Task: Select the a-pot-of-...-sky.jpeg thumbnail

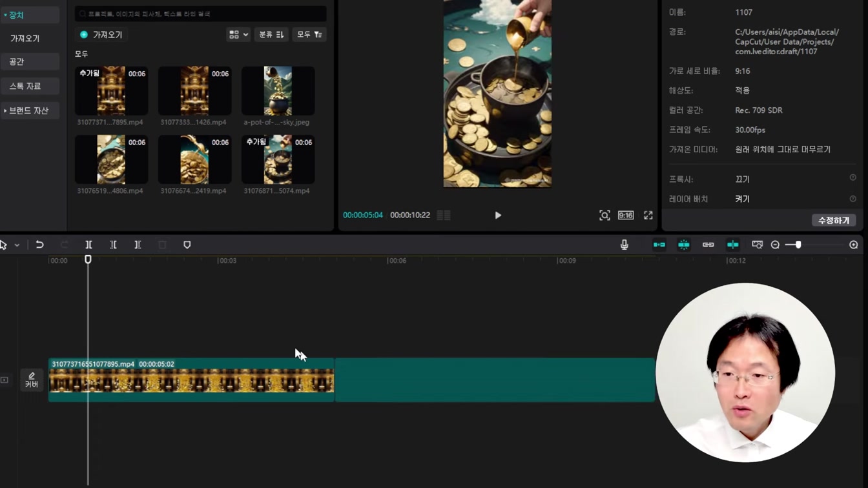Action: point(278,91)
